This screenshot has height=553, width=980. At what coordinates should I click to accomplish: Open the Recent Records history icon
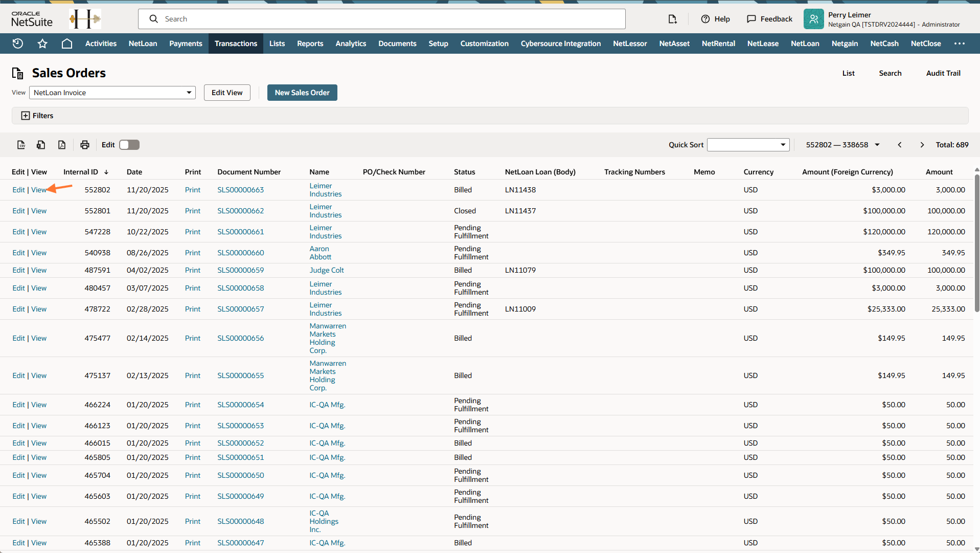coord(18,43)
